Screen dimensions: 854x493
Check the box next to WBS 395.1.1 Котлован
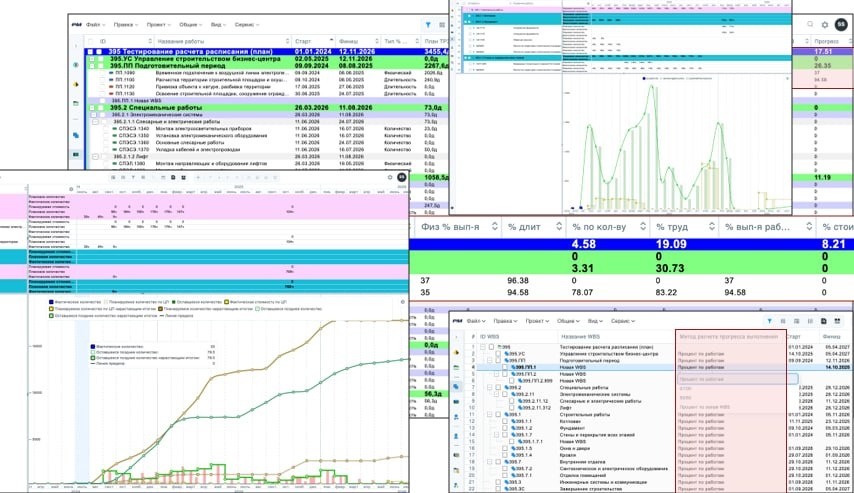[x=504, y=422]
